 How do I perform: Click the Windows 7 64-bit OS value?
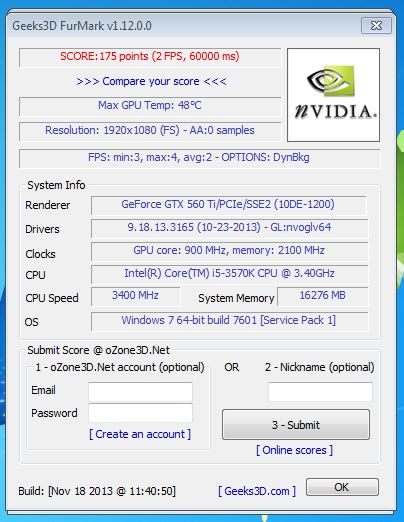click(229, 321)
